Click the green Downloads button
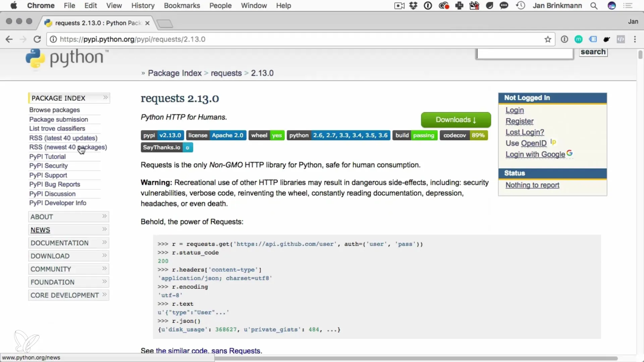The image size is (644, 362). [456, 120]
